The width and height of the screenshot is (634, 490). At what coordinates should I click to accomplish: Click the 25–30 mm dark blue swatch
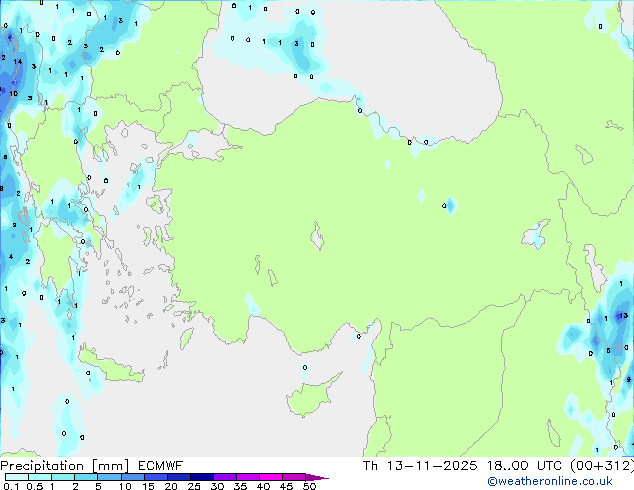click(202, 477)
